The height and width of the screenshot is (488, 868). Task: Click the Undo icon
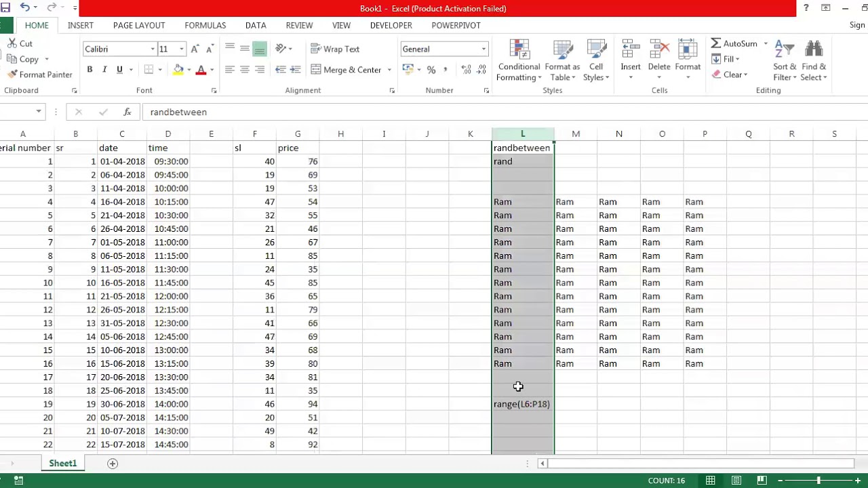[25, 8]
